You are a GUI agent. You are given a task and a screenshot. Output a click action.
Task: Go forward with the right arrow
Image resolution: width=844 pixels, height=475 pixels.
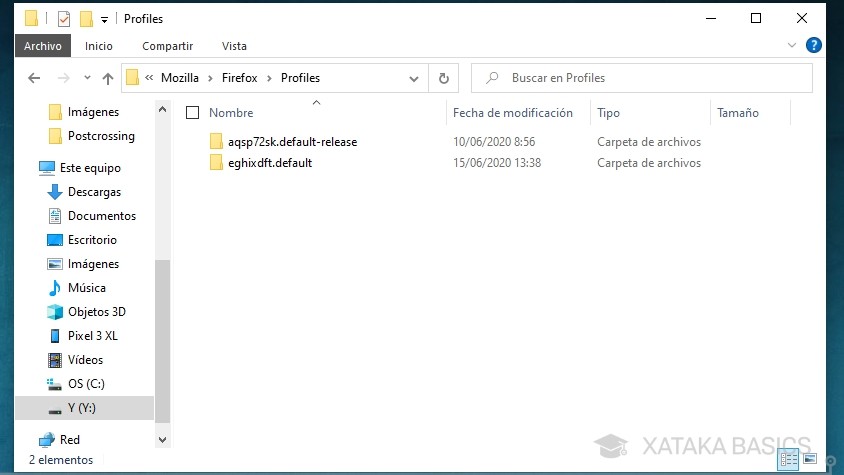64,78
